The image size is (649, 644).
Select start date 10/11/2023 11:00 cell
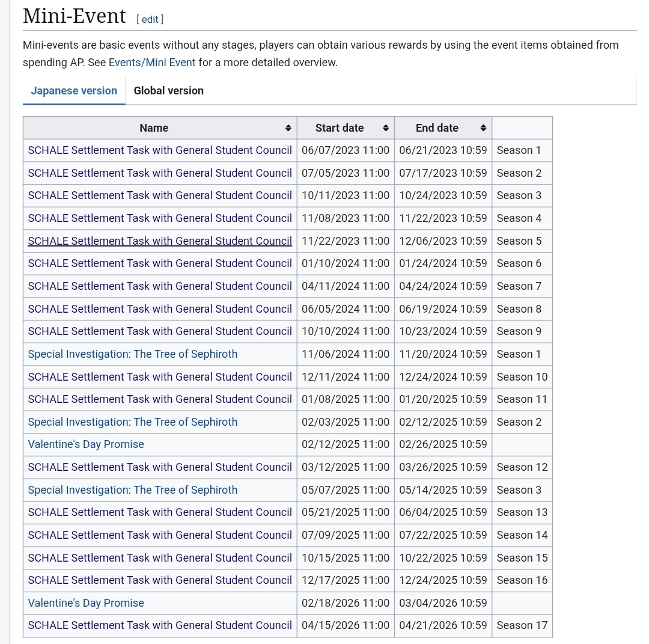tap(346, 195)
